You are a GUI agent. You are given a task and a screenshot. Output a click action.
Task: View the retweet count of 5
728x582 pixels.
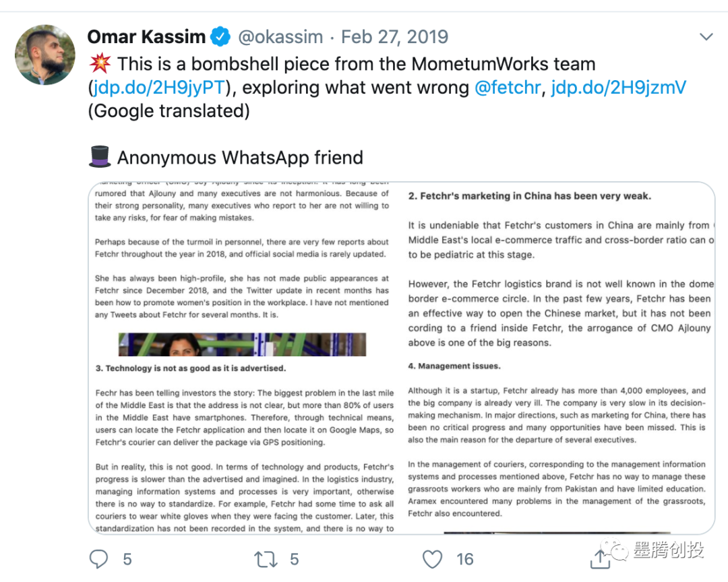pyautogui.click(x=294, y=558)
